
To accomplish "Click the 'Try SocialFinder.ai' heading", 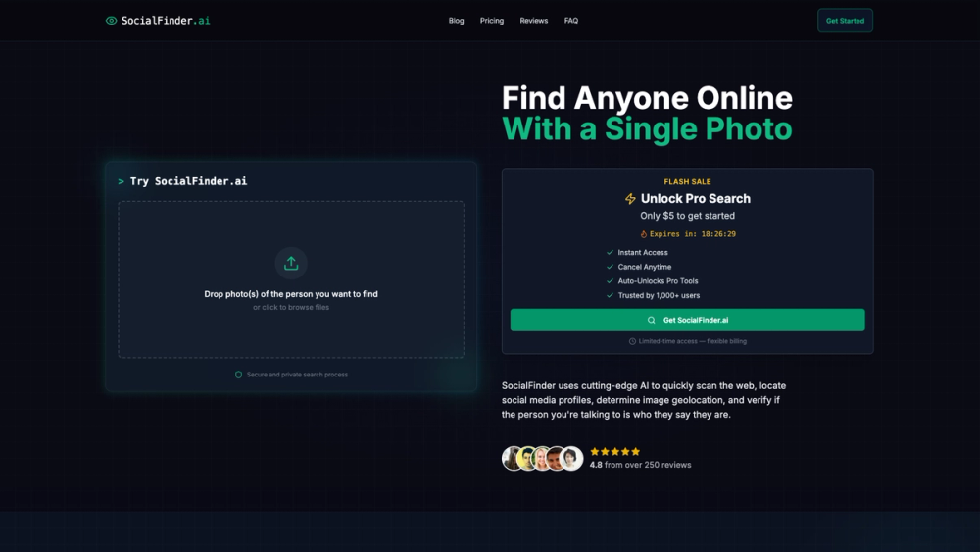I will (188, 181).
